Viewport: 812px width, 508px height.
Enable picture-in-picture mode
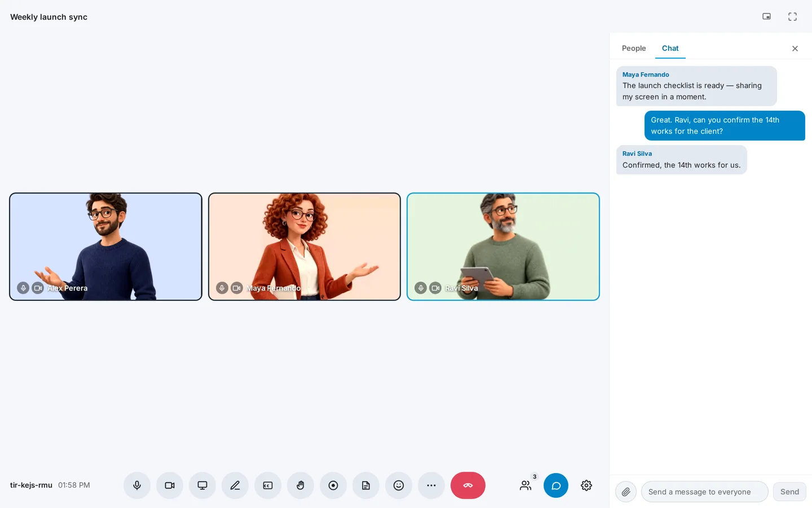pyautogui.click(x=767, y=16)
